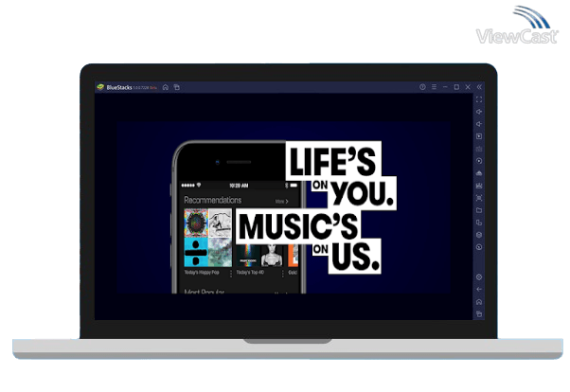
Task: Open recent apps icon at sidebar bottom
Action: pyautogui.click(x=479, y=313)
